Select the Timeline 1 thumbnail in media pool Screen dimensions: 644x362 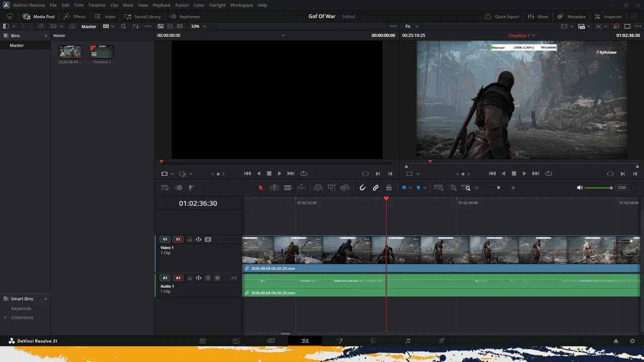(102, 51)
